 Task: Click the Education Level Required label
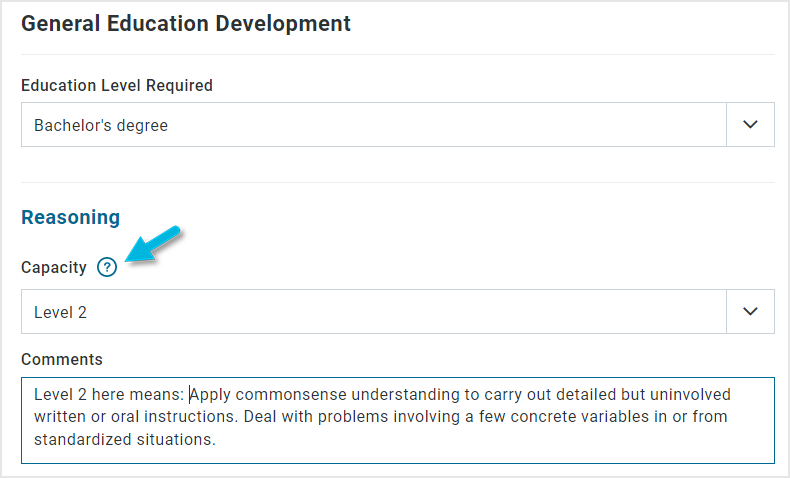coord(117,86)
